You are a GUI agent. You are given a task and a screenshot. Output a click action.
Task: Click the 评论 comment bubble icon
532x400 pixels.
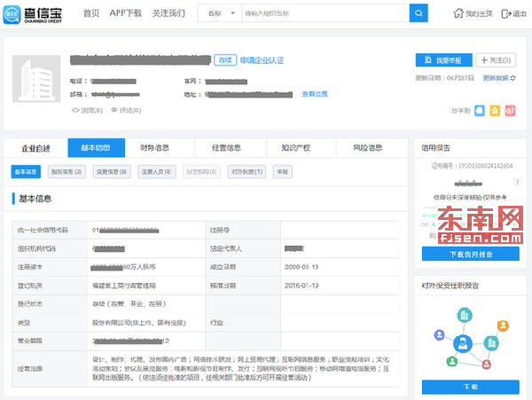pyautogui.click(x=114, y=110)
